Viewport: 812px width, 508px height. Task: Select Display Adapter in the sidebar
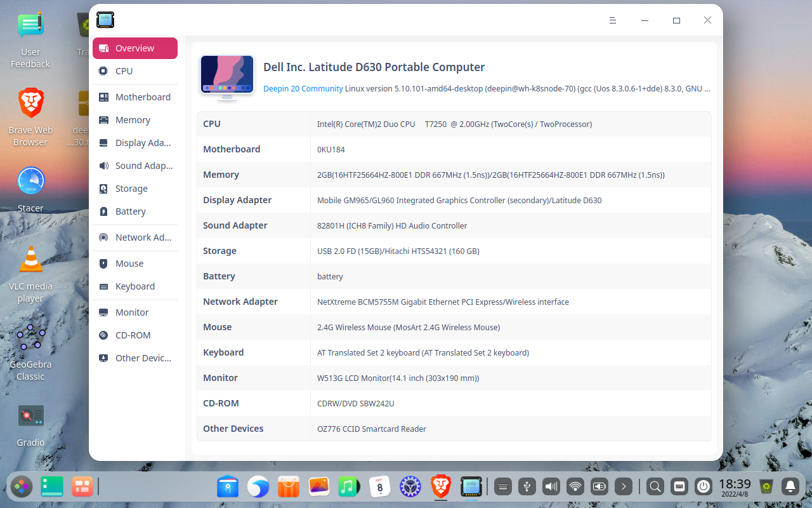coord(135,143)
